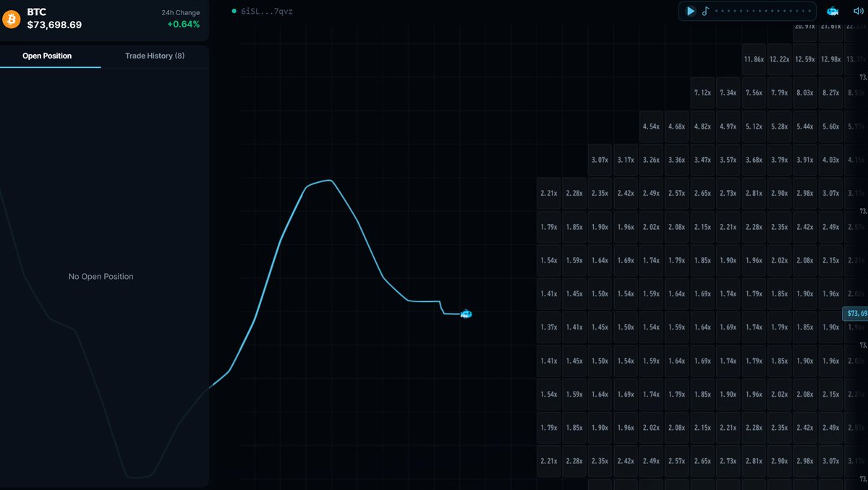Choose the 5.28x grid cell
This screenshot has width=868, height=490.
(780, 126)
